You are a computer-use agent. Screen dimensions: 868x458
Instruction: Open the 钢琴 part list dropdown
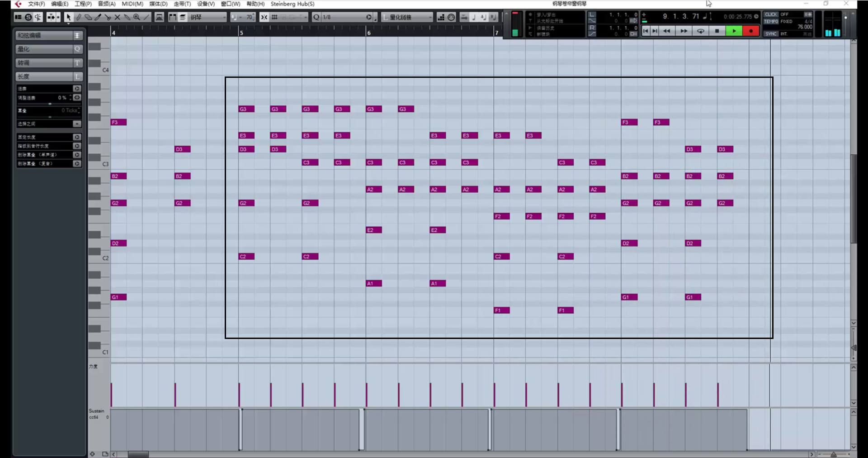208,17
